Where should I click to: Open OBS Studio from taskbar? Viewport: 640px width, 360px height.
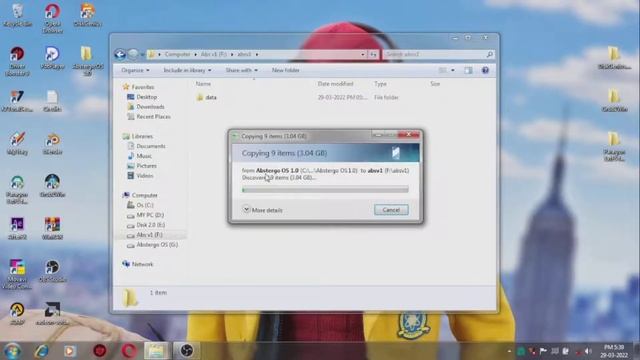point(187,351)
